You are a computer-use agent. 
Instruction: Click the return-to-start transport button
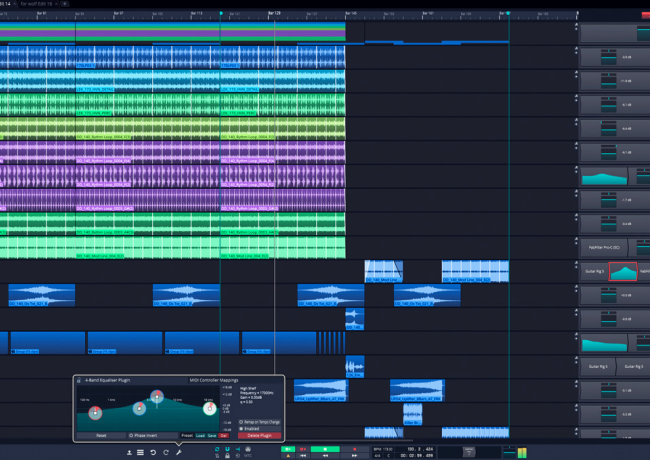click(x=303, y=455)
